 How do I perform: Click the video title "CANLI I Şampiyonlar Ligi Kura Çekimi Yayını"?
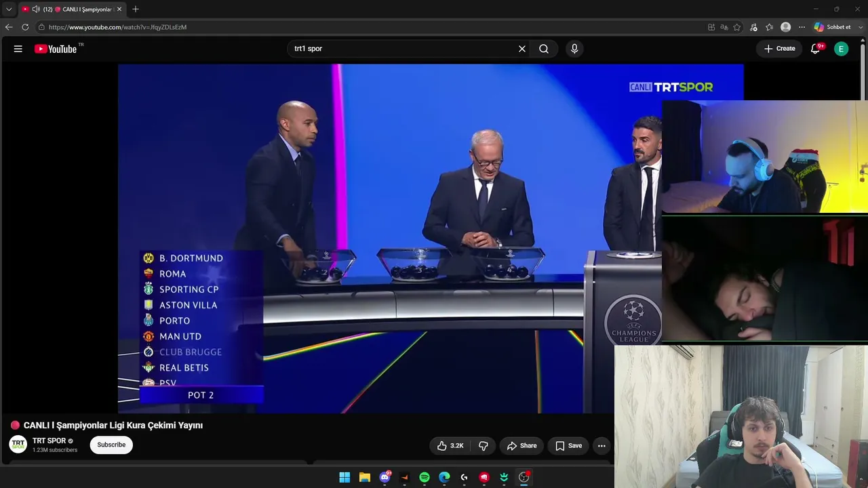point(113,426)
